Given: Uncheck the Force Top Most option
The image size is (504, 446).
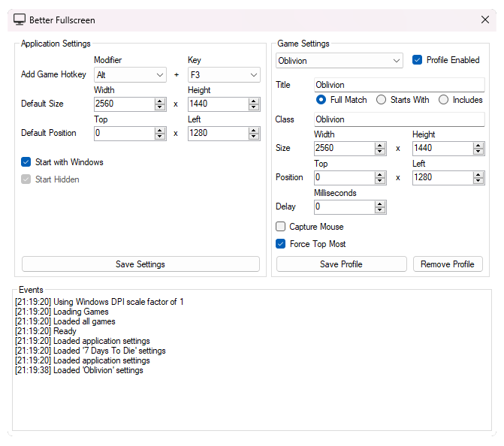Looking at the screenshot, I should 281,244.
